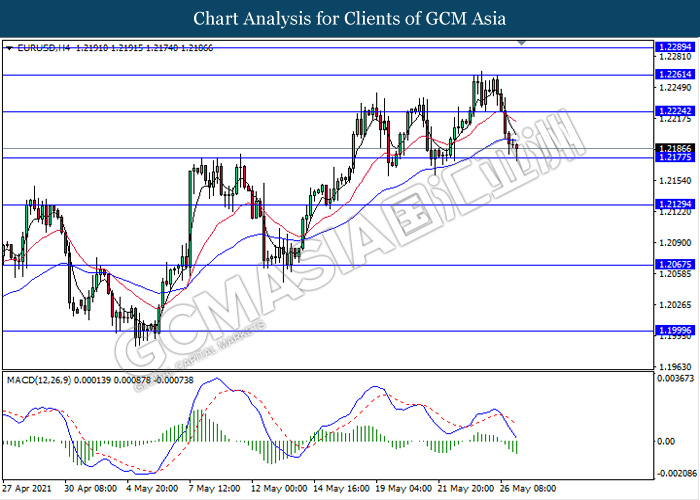Screen dimensions: 700x500
Task: Click the 14 May 16:00 time label
Action: (342, 488)
